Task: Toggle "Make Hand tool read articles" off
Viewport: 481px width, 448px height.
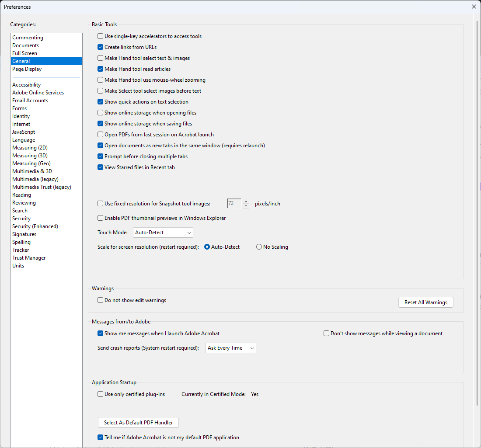Action: pyautogui.click(x=100, y=69)
